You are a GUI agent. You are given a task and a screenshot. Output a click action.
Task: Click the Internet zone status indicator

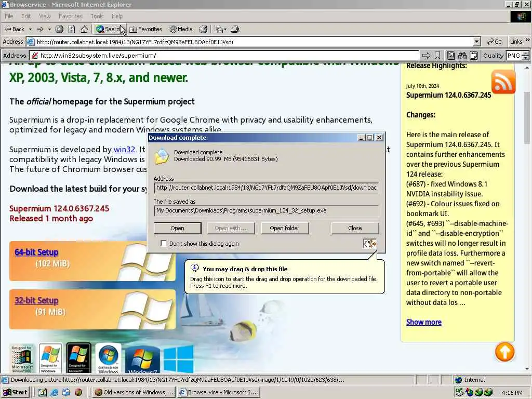[470, 380]
